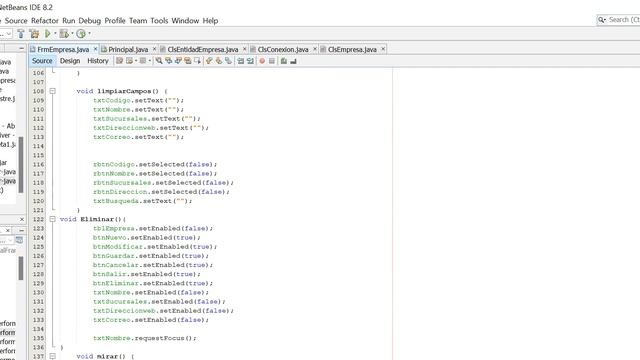Click Stop Macro Recording icon
Screen dimensions: 640x360
(272, 61)
